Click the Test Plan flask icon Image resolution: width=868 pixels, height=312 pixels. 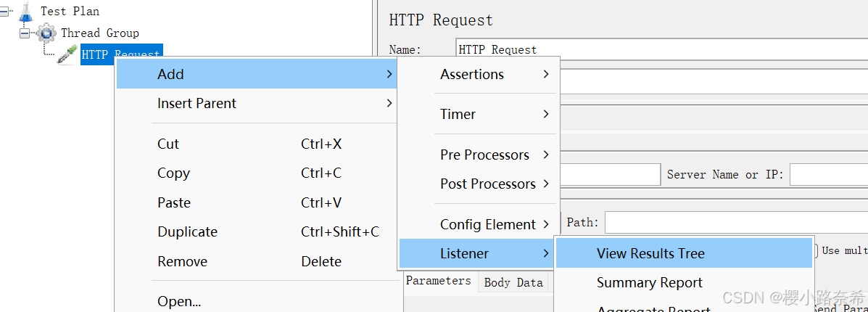[28, 12]
